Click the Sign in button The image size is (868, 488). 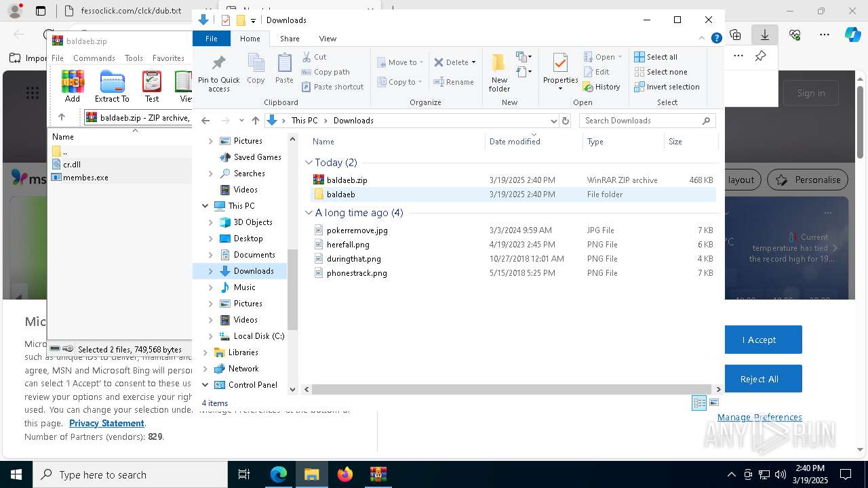pyautogui.click(x=811, y=93)
